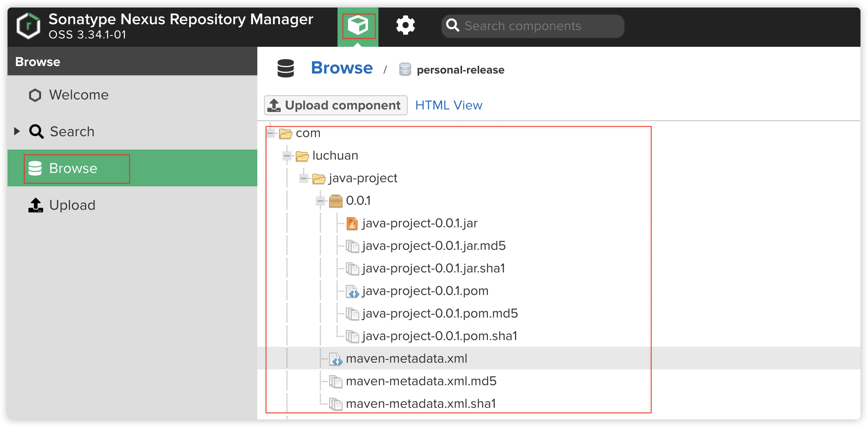This screenshot has width=868, height=427.
Task: Open the administration gear icon
Action: [x=405, y=26]
